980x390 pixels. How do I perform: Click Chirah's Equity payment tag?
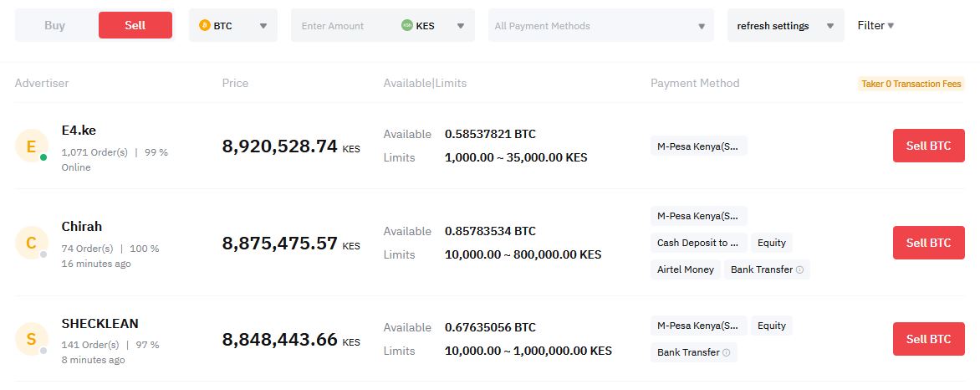(x=772, y=243)
